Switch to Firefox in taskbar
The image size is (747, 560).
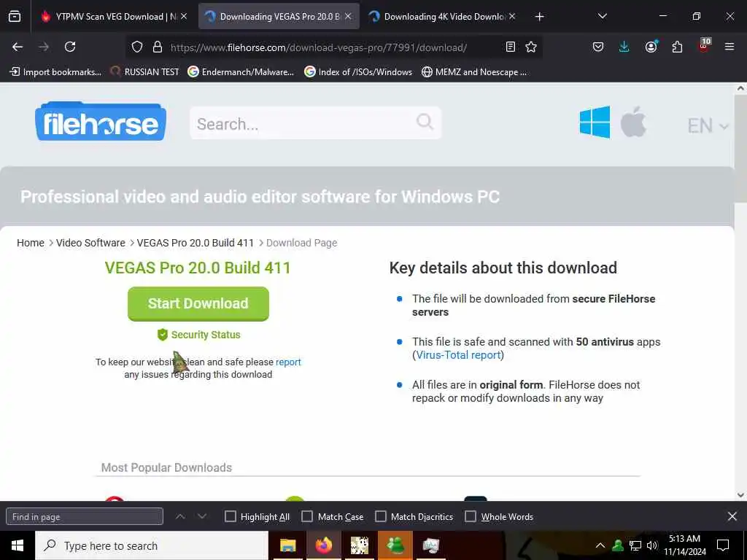click(x=323, y=545)
